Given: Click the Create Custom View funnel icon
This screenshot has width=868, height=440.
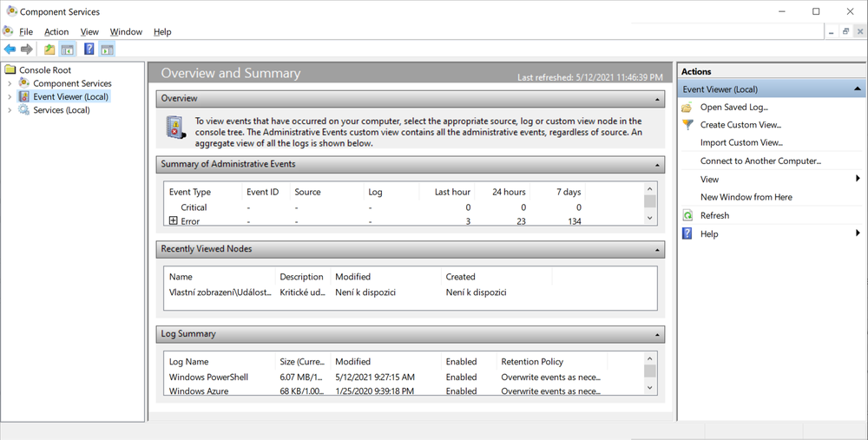Looking at the screenshot, I should point(687,125).
